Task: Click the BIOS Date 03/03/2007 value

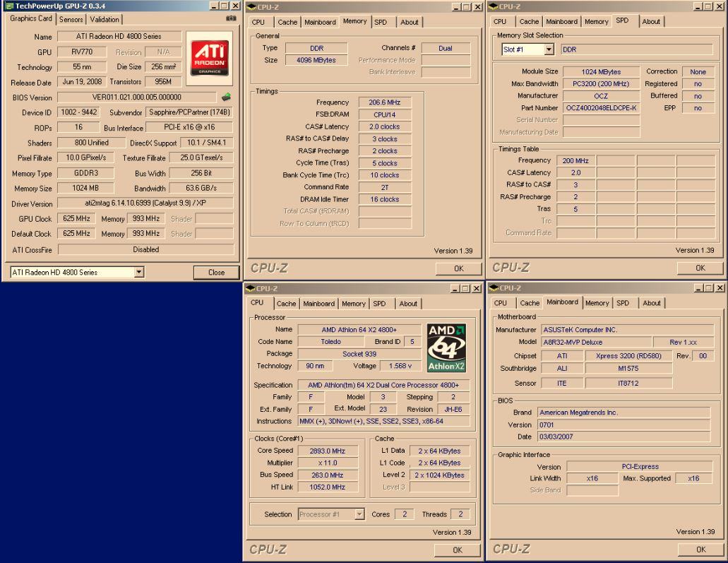Action: tap(623, 437)
